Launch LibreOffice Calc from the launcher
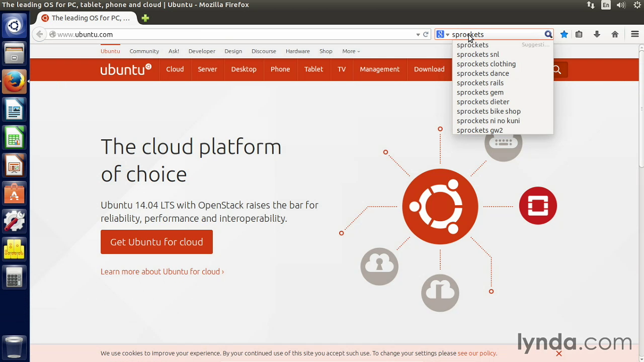 [x=14, y=136]
